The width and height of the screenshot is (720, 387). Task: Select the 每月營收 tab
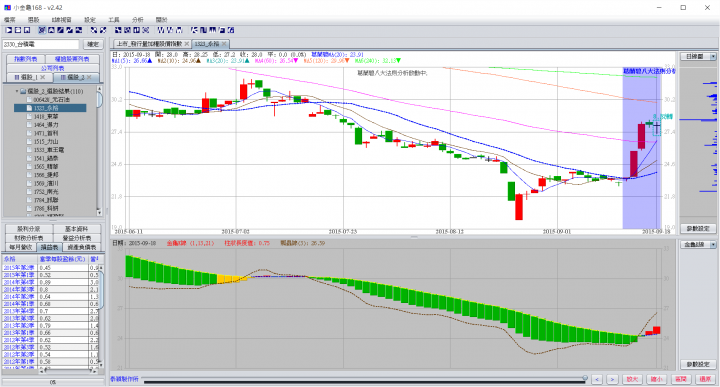[x=21, y=247]
